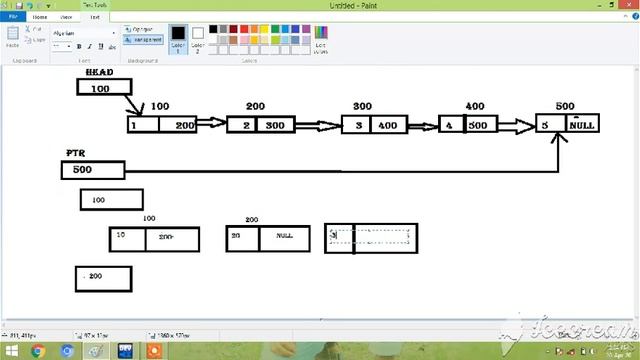This screenshot has width=640, height=360.
Task: Click the vertical scrollbar at the canvas edge
Action: click(x=637, y=194)
